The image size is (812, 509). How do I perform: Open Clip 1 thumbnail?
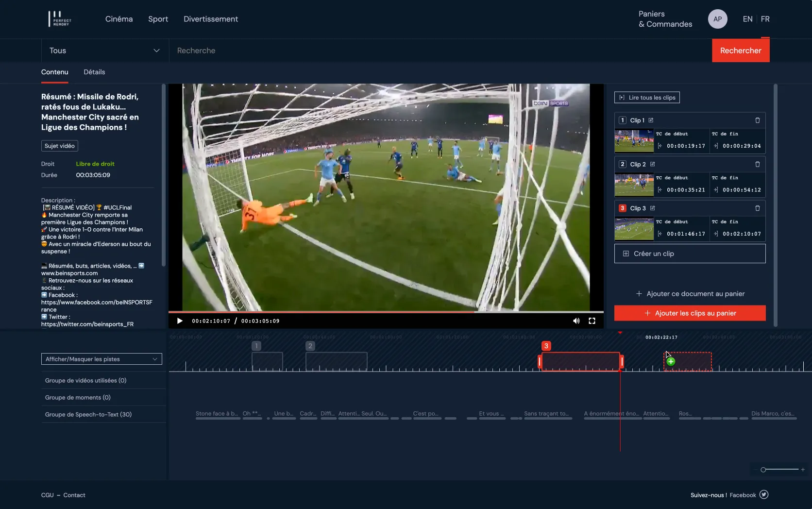(634, 141)
